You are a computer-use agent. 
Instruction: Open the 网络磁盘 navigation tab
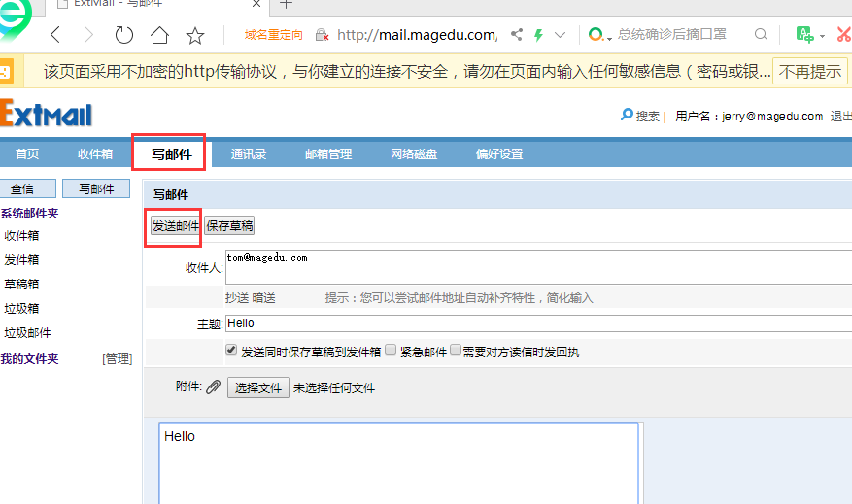pos(414,154)
